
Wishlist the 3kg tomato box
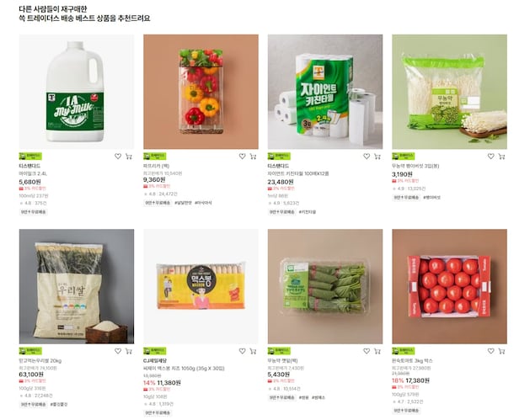(491, 351)
